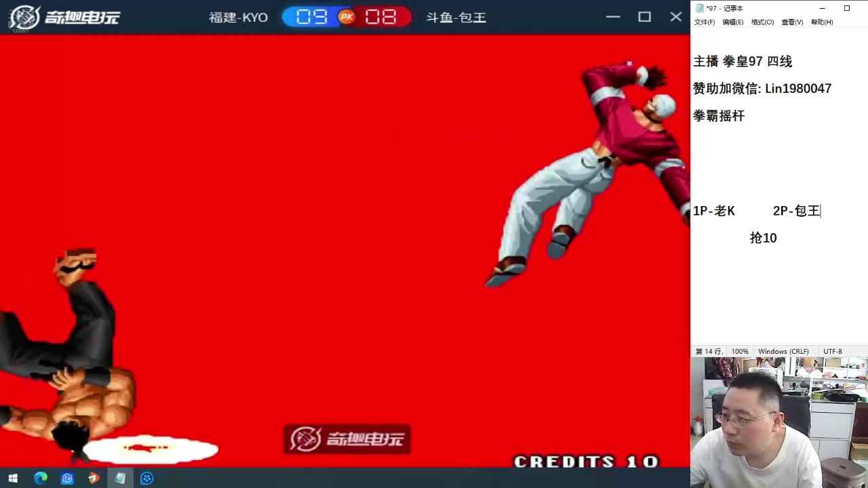This screenshot has width=868, height=488.
Task: Click the Notepad icon in its title bar
Action: click(699, 8)
